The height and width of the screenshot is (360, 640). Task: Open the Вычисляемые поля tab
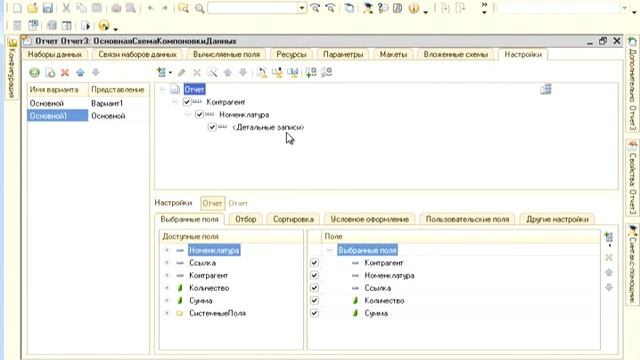click(x=226, y=54)
